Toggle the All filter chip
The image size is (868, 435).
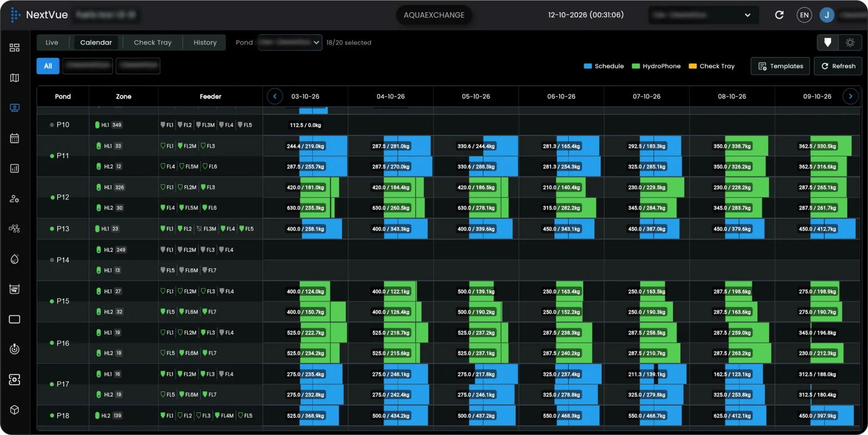[48, 66]
